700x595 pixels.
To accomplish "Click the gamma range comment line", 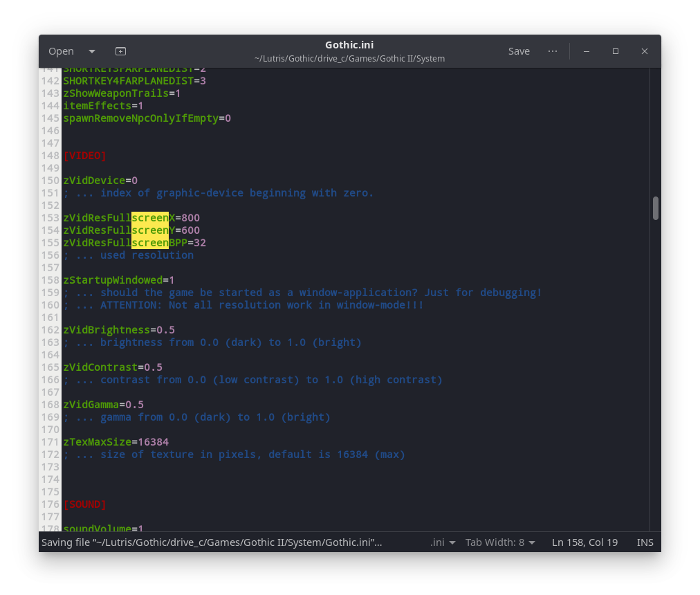I will click(197, 417).
